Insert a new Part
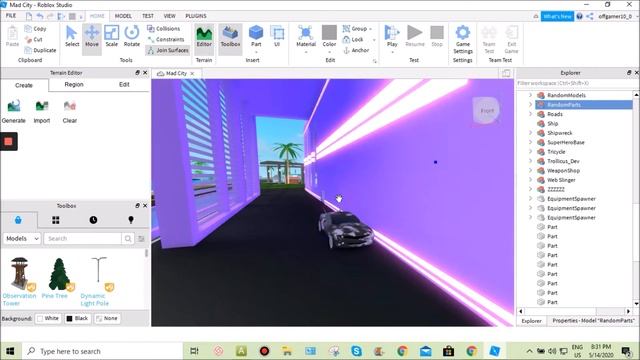This screenshot has width=640, height=360. pyautogui.click(x=256, y=36)
